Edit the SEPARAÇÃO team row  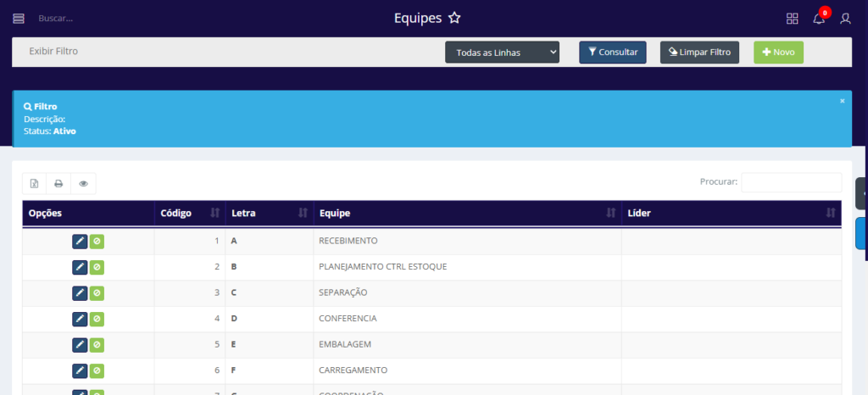click(x=80, y=293)
